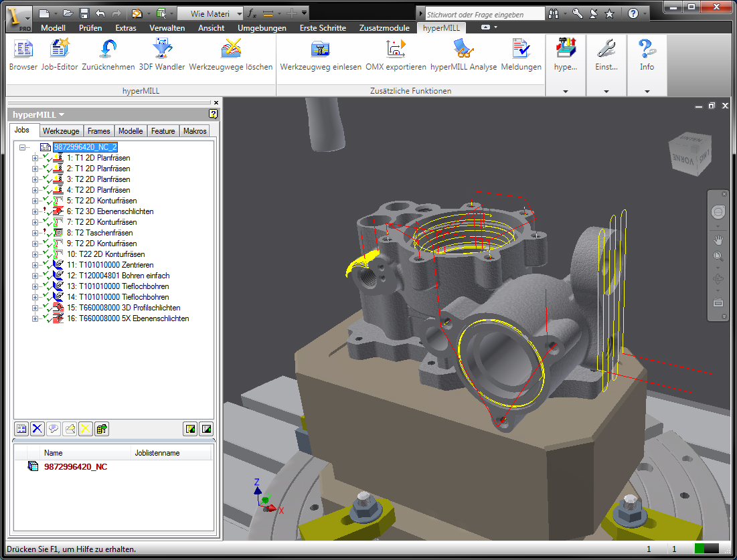Viewport: 737px width, 560px height.
Task: Select job 16: T660008000 5X Ebenenschlichten
Action: coord(127,318)
